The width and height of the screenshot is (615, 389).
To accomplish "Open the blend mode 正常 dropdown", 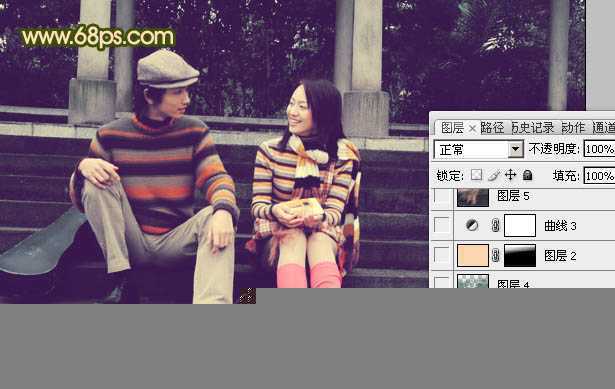I will (x=478, y=149).
